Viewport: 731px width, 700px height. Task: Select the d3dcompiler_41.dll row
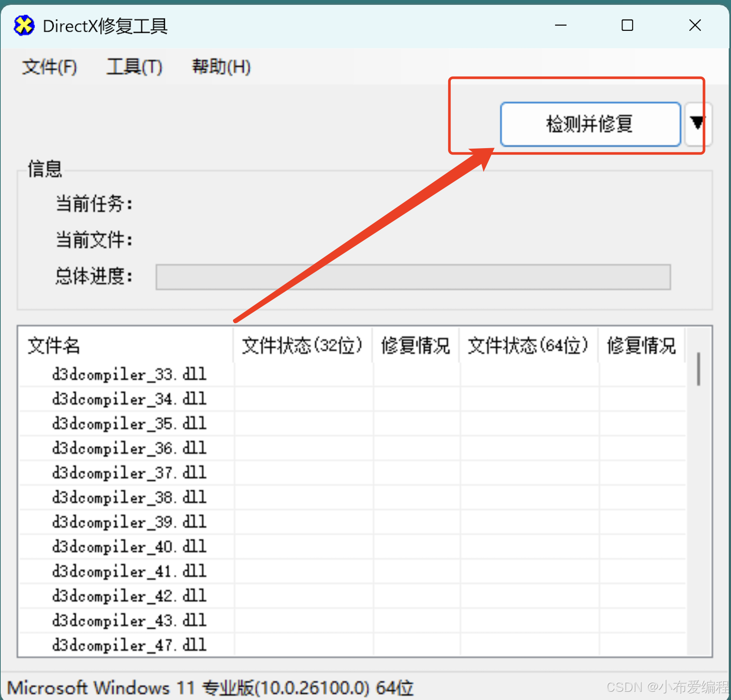pos(352,572)
